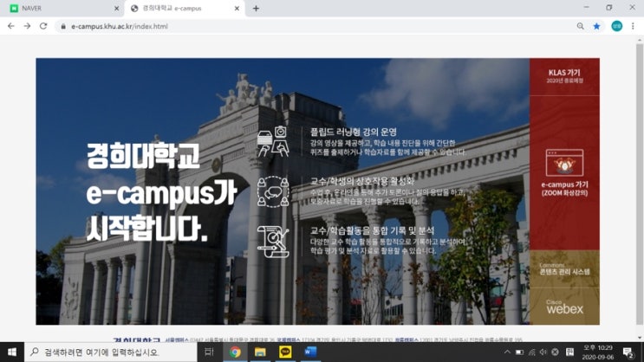The height and width of the screenshot is (362, 644).
Task: Open Microsoft Word from the taskbar
Action: [310, 352]
